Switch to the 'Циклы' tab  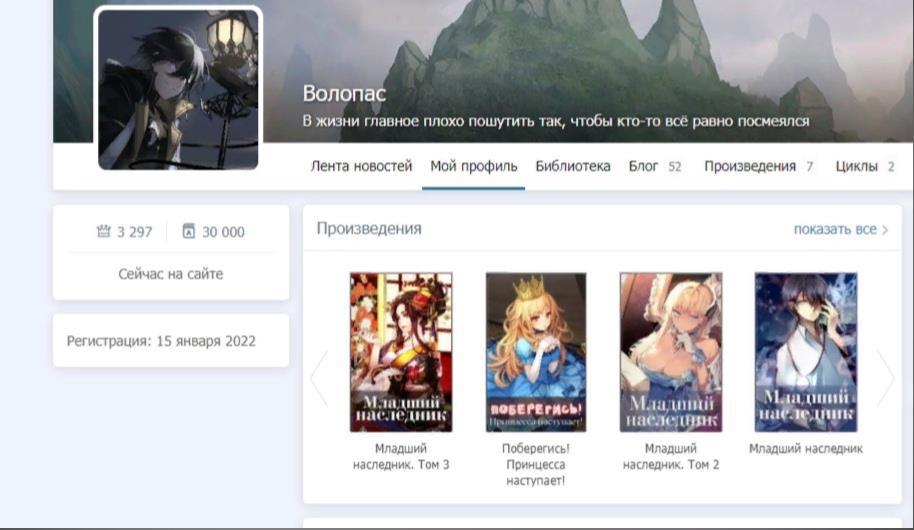(856, 167)
